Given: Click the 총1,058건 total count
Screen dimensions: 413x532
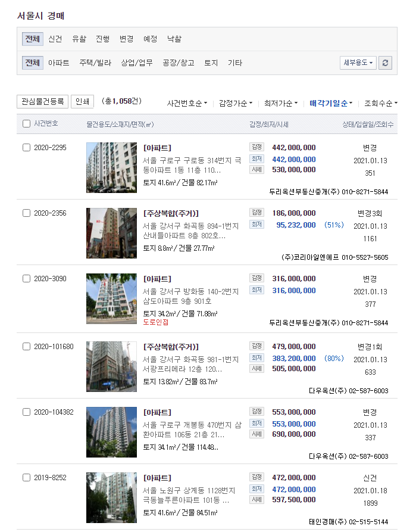Looking at the screenshot, I should [121, 101].
